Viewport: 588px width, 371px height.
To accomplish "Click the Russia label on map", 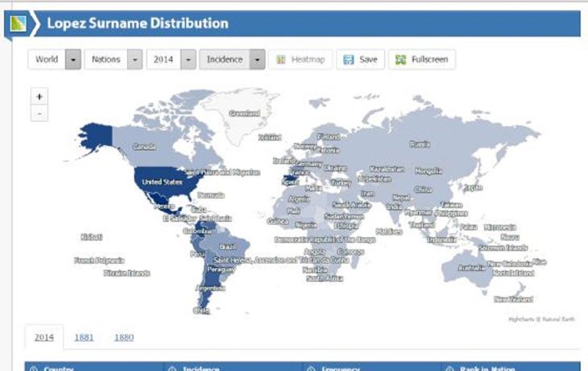I will pos(420,144).
